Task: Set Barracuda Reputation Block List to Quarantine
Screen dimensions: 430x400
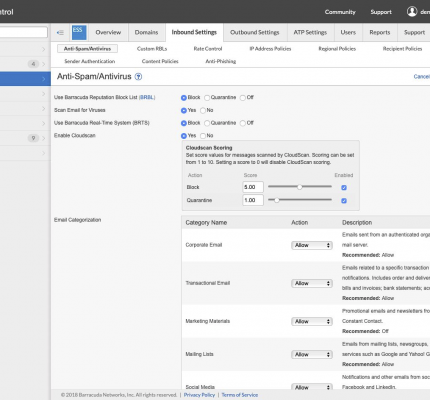Action: [207, 98]
